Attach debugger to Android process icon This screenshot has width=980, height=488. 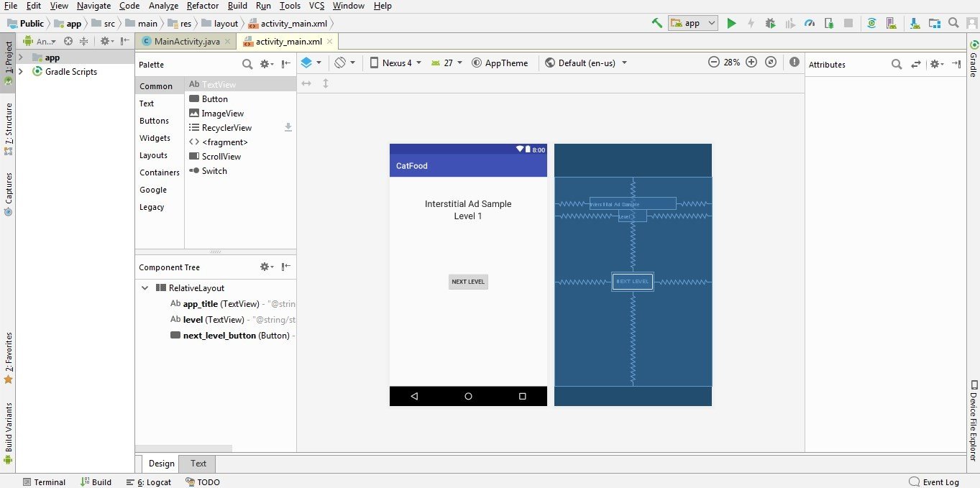829,23
